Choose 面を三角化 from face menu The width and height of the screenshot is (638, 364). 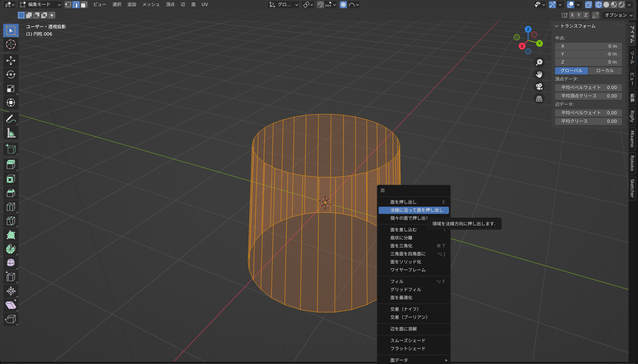(x=414, y=246)
